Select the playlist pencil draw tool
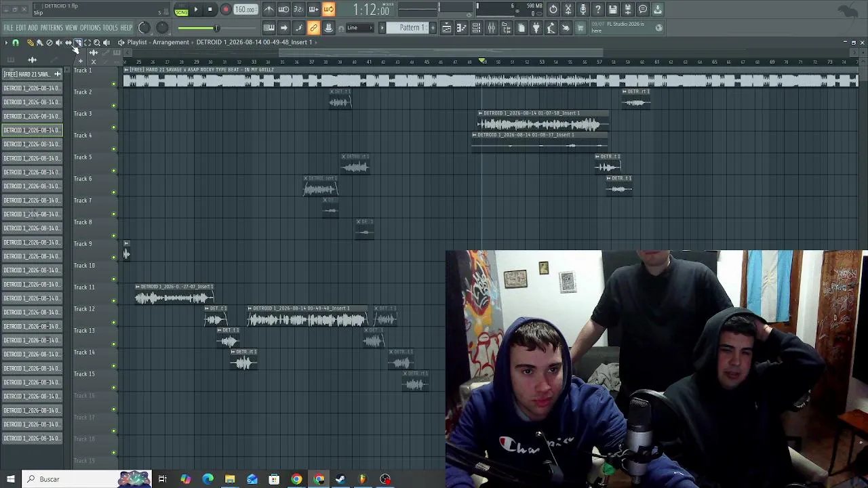This screenshot has height=488, width=868. coord(31,43)
